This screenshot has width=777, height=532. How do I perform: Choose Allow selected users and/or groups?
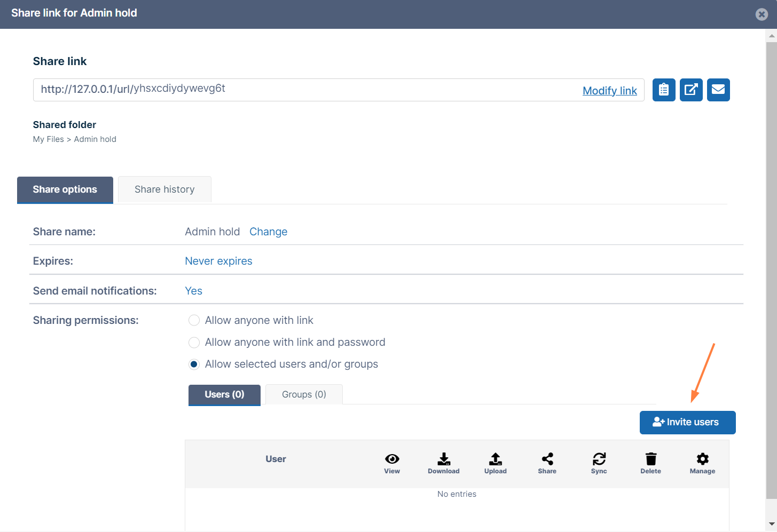click(194, 364)
